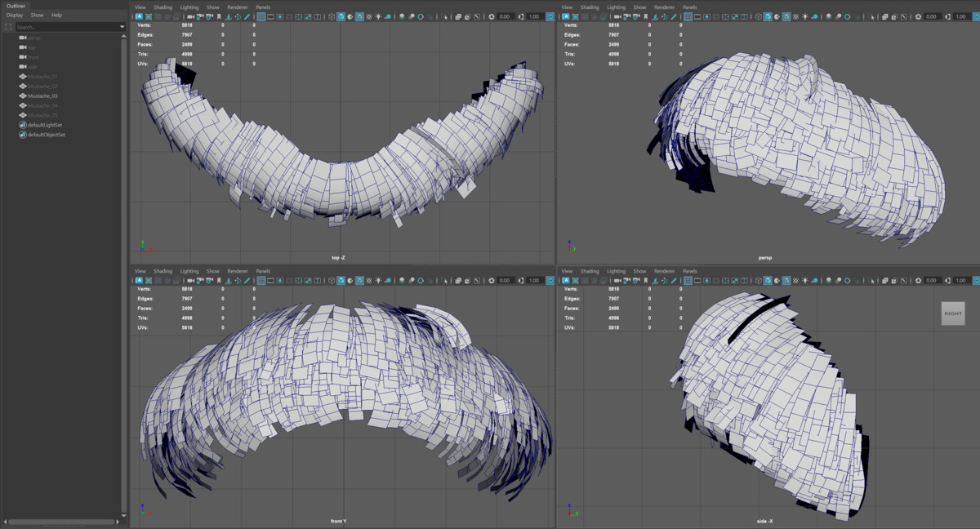
Task: Click Select Camera icon in persp viewport
Action: click(x=617, y=16)
